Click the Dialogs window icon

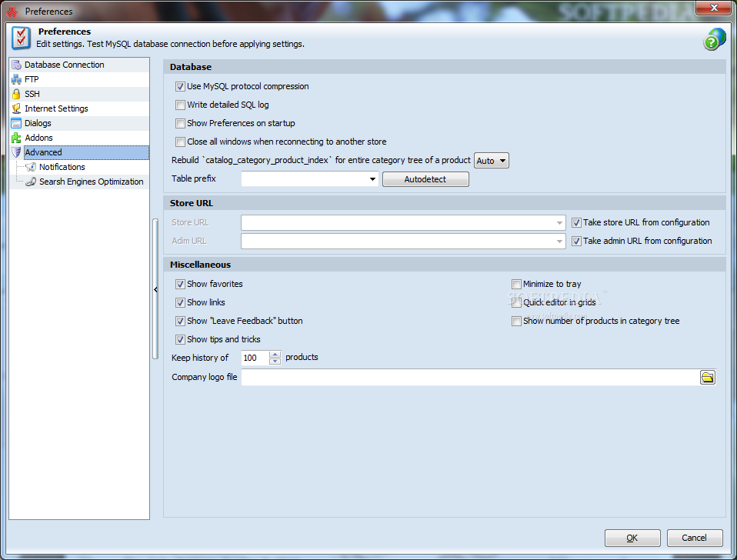click(x=16, y=123)
